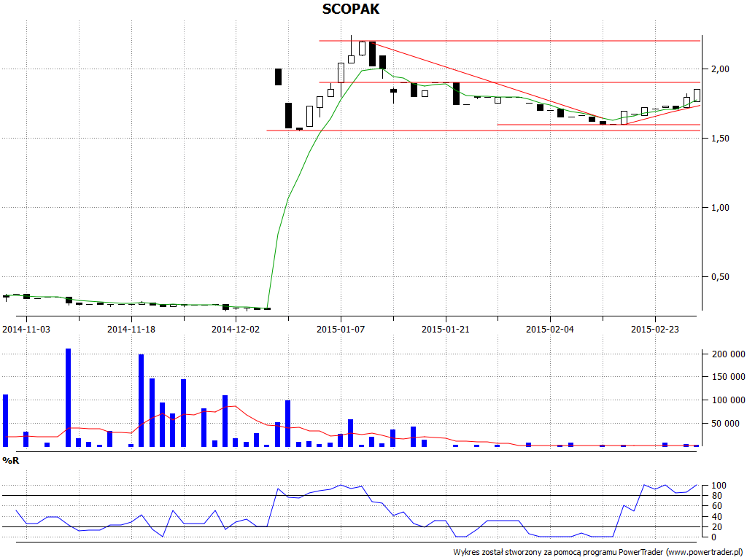The width and height of the screenshot is (747, 560).
Task: Click the 100 000 volume axis label
Action: pyautogui.click(x=728, y=400)
